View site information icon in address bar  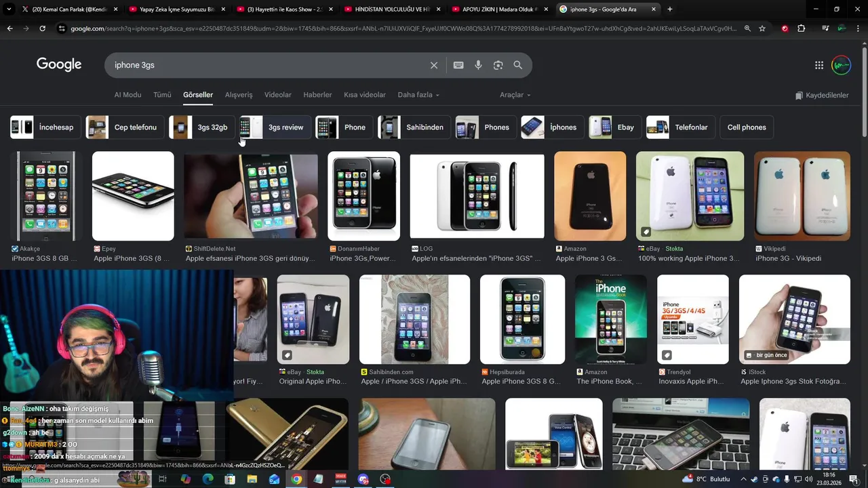pyautogui.click(x=62, y=28)
